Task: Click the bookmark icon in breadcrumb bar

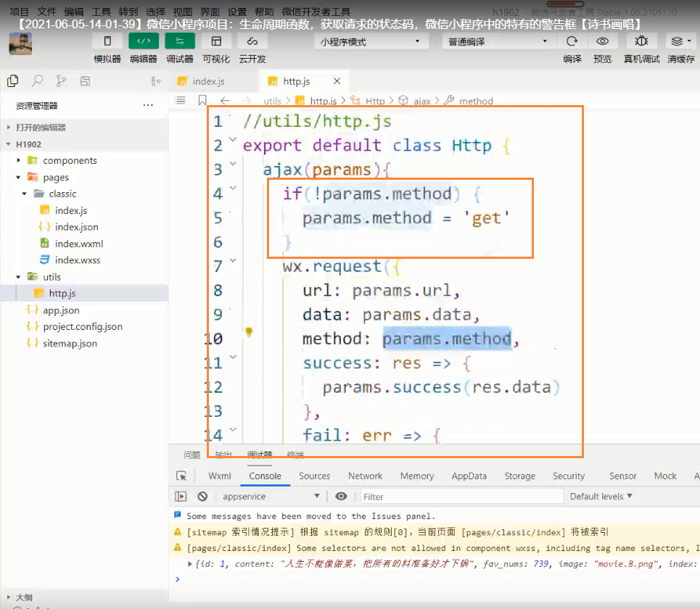Action: coord(202,100)
